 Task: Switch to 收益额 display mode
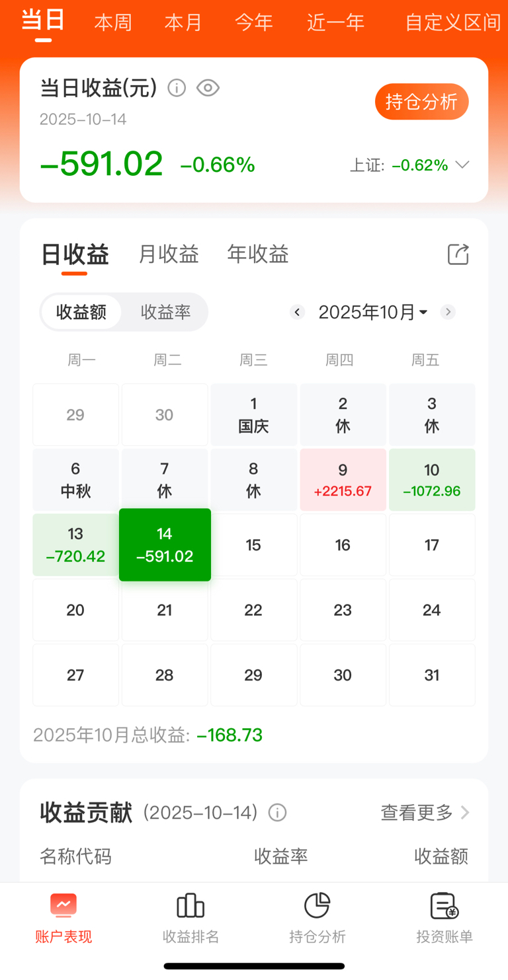(x=81, y=312)
